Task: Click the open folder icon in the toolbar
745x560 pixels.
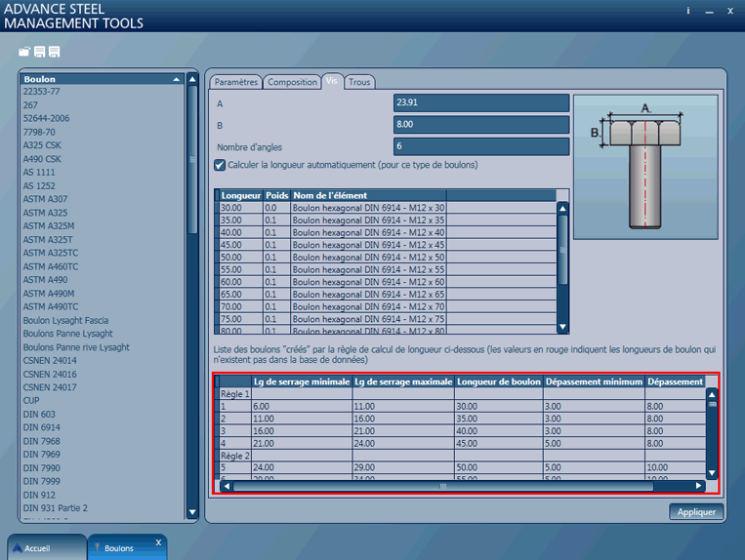Action: tap(24, 52)
